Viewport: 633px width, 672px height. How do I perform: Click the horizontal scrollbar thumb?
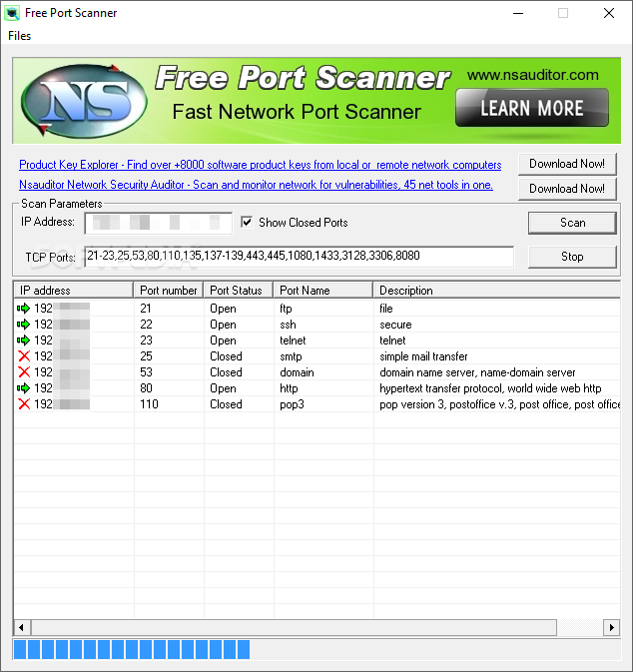(x=294, y=628)
